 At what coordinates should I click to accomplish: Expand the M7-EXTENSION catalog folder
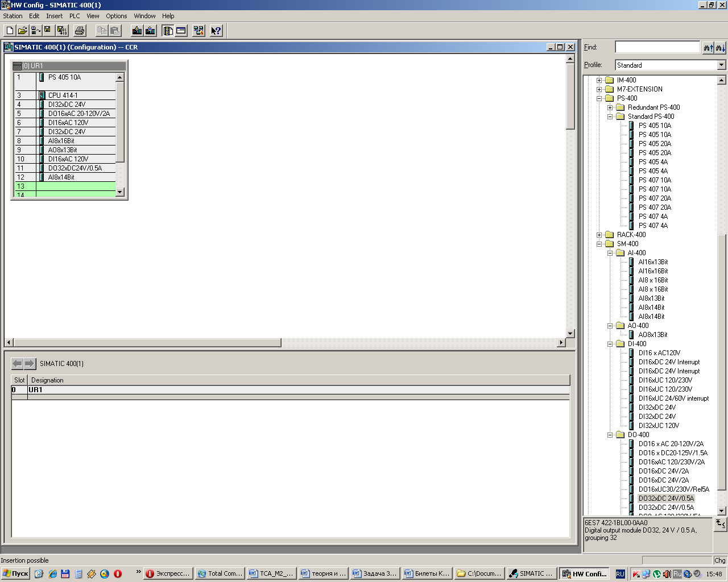pyautogui.click(x=599, y=89)
